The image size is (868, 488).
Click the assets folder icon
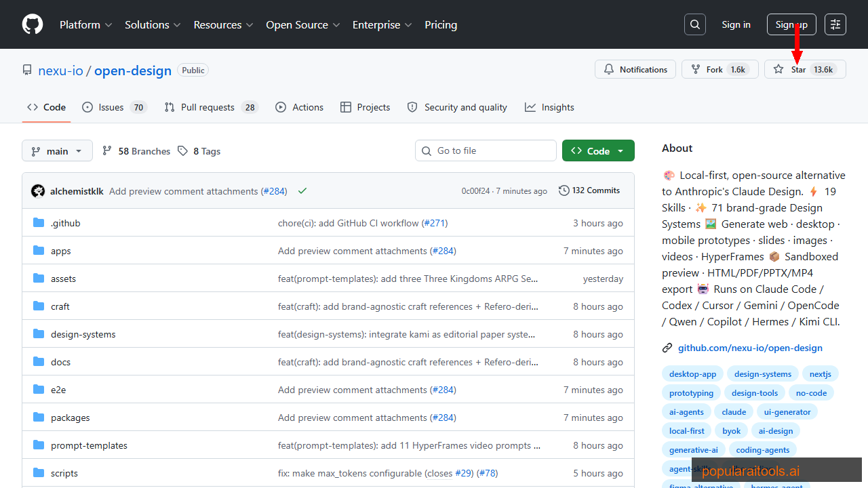[39, 279]
